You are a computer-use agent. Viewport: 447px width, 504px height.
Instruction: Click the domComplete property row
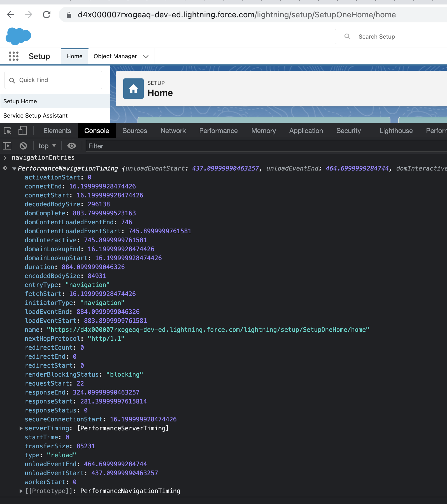[x=80, y=213]
